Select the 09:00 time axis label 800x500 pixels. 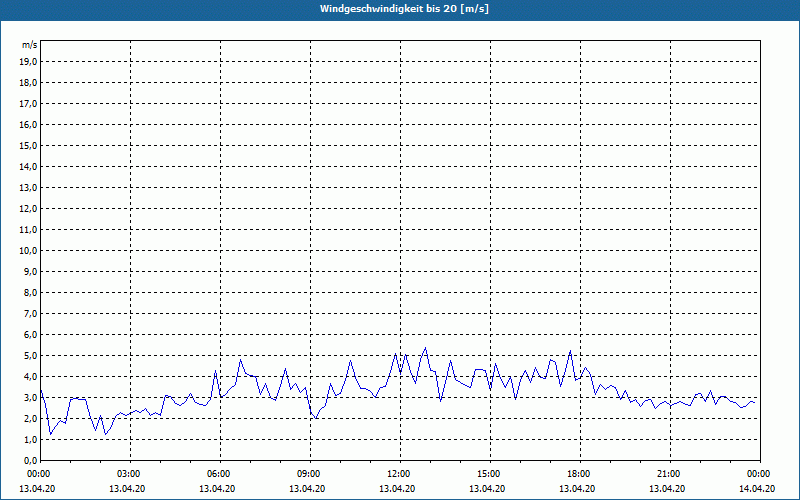(x=309, y=474)
